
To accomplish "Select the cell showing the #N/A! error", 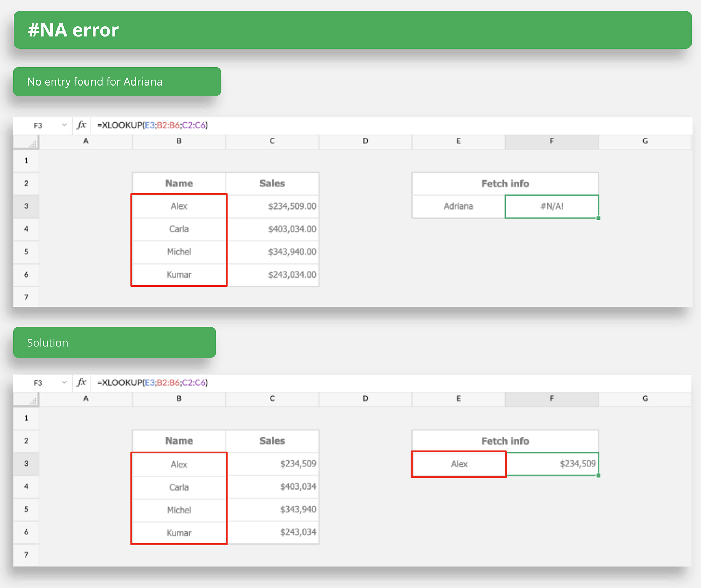I will (551, 206).
